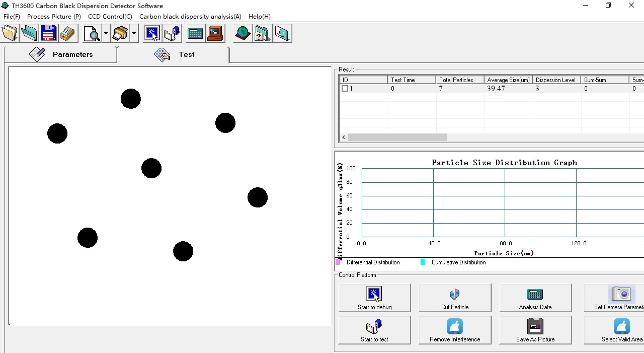Click the debug cursor toolbar icon
The width and height of the screenshot is (644, 353).
[x=152, y=34]
